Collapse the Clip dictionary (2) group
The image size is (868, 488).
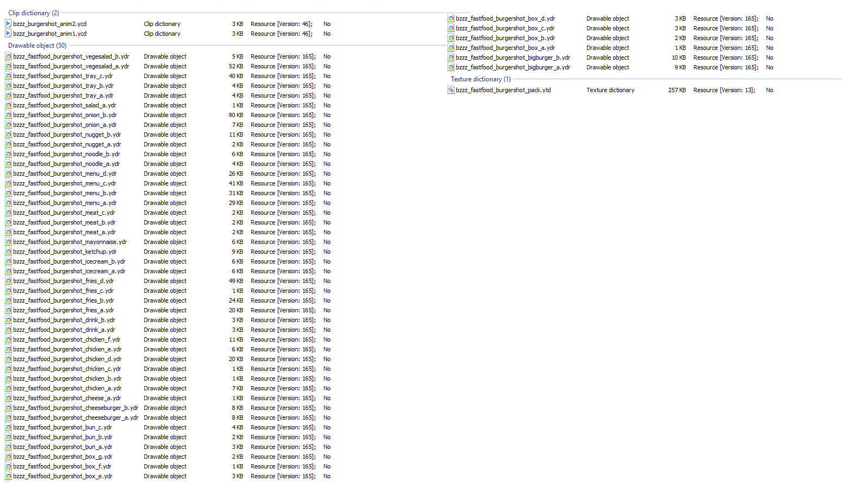(x=34, y=13)
